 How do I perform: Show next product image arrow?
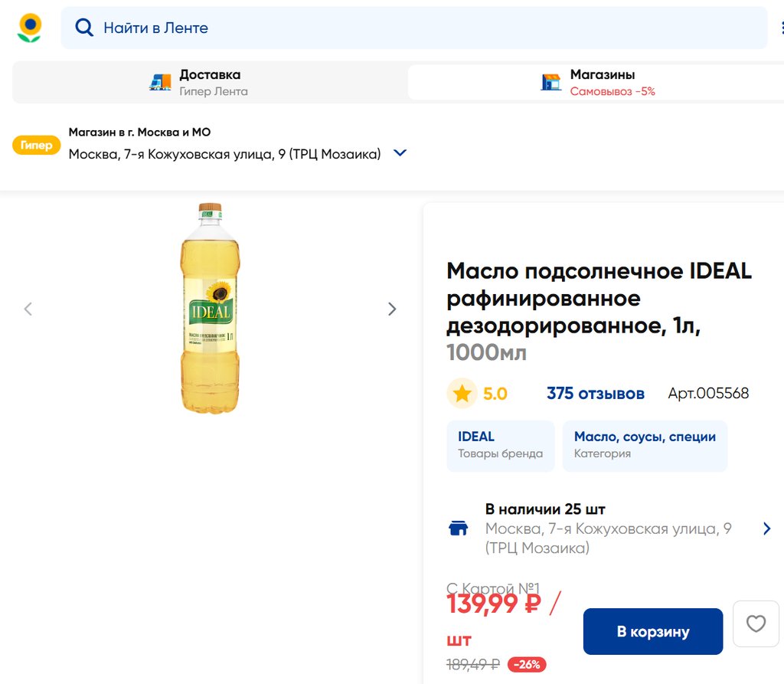(392, 309)
